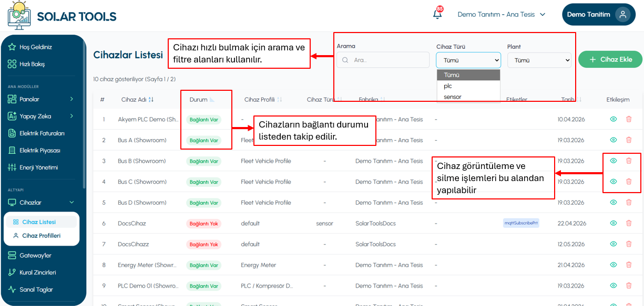
Task: Open Elektrik Faturaları from the sidebar
Action: (x=42, y=133)
